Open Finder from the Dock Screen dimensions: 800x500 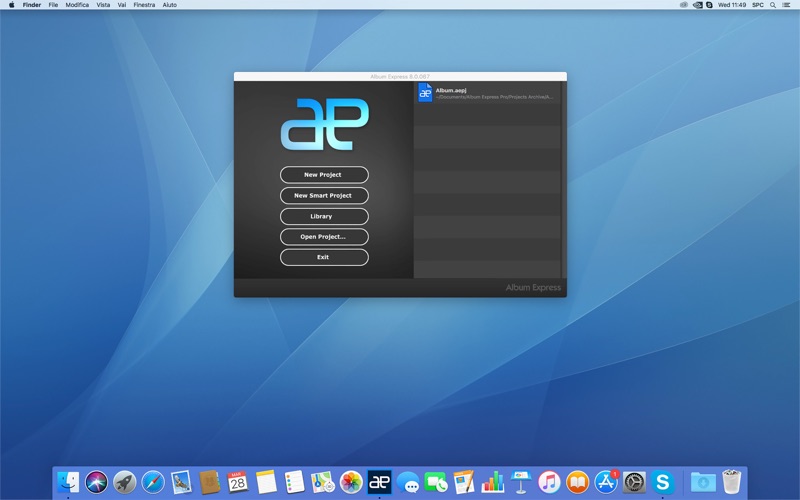68,482
